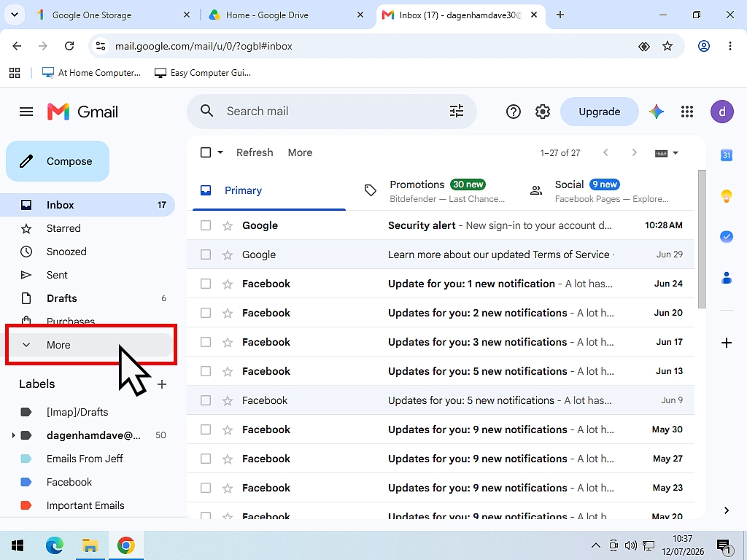
Task: Click the Gmail logo
Action: pyautogui.click(x=83, y=112)
